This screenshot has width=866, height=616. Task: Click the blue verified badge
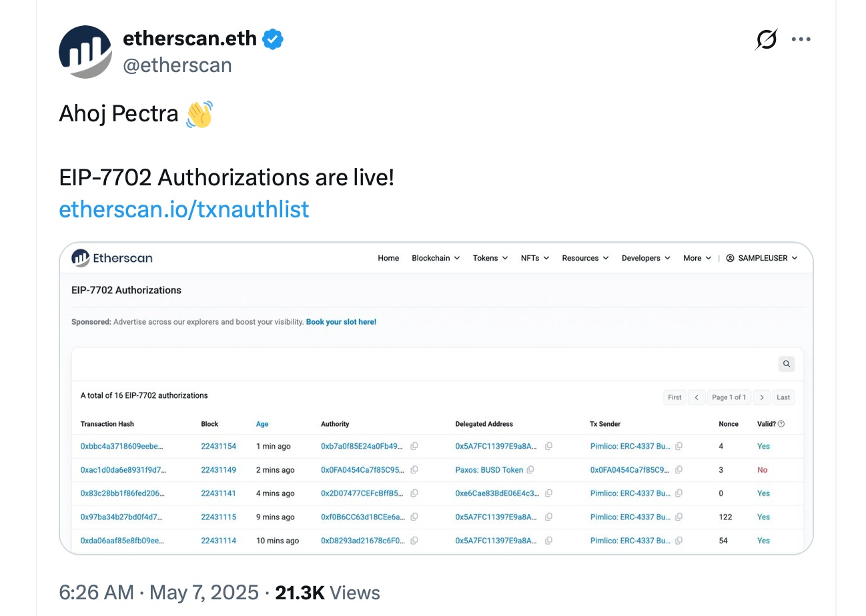(x=272, y=39)
